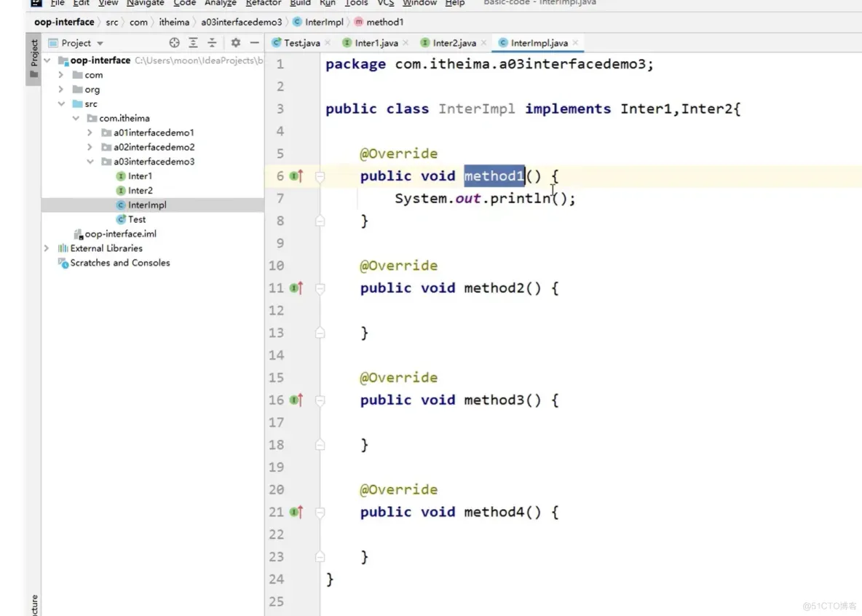Image resolution: width=862 pixels, height=616 pixels.
Task: Click a03interfacedemo3 in the breadcrumb bar
Action: click(x=241, y=23)
